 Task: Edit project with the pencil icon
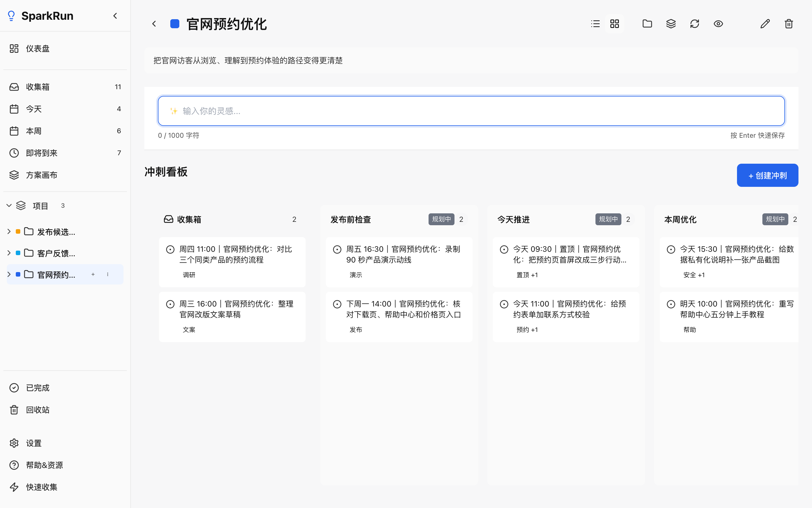pos(765,23)
